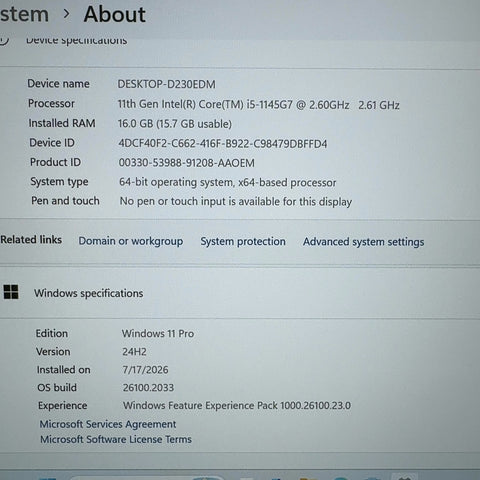Click the Processor label

(51, 103)
